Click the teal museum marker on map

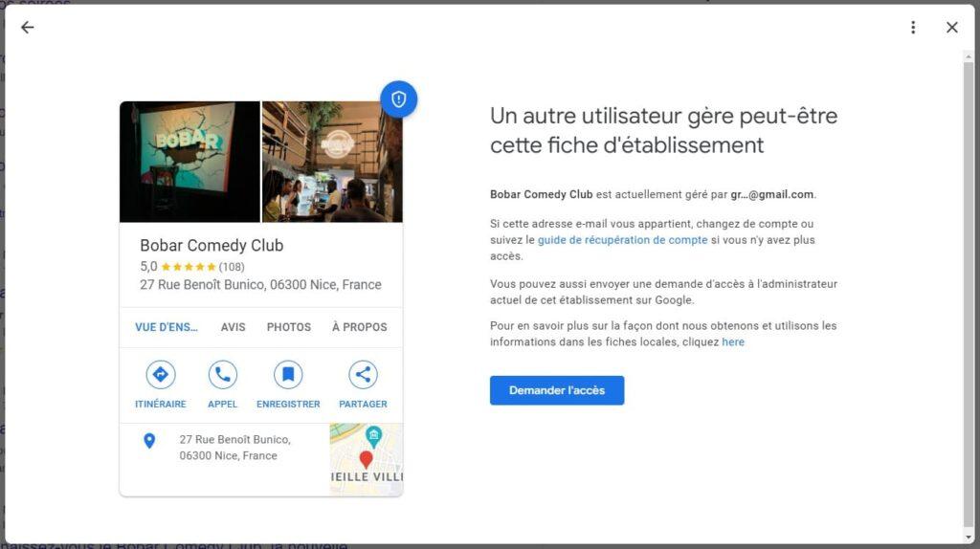[x=374, y=437]
